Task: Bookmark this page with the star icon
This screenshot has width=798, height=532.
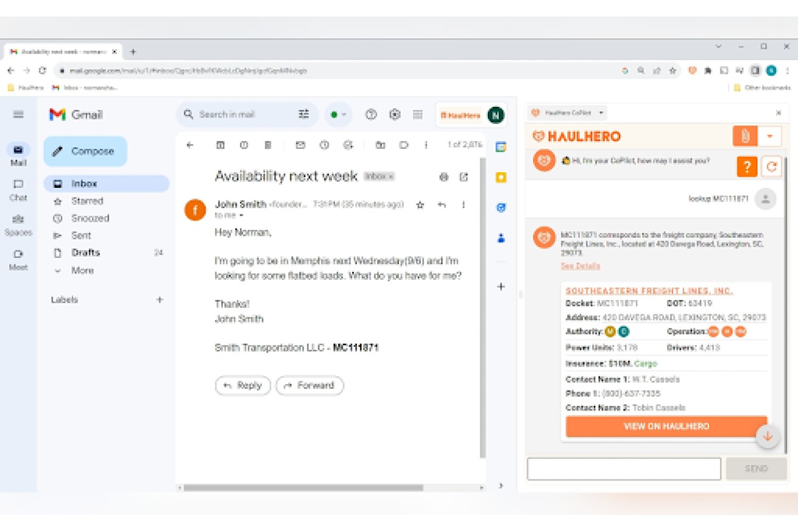Action: point(673,70)
